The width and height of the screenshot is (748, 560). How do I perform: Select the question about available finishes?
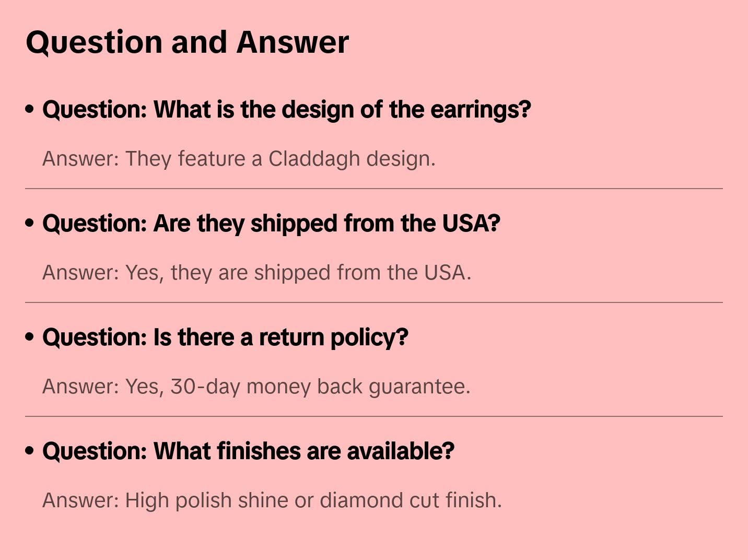pos(248,451)
